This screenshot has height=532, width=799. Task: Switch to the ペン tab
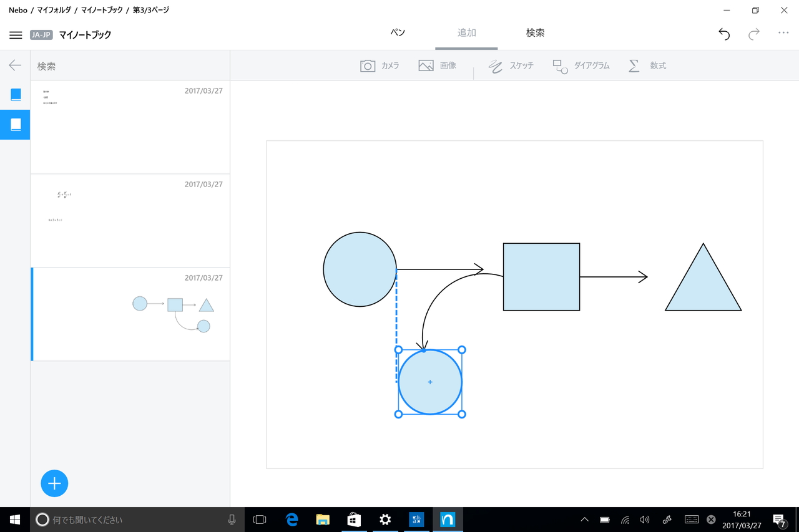point(397,32)
